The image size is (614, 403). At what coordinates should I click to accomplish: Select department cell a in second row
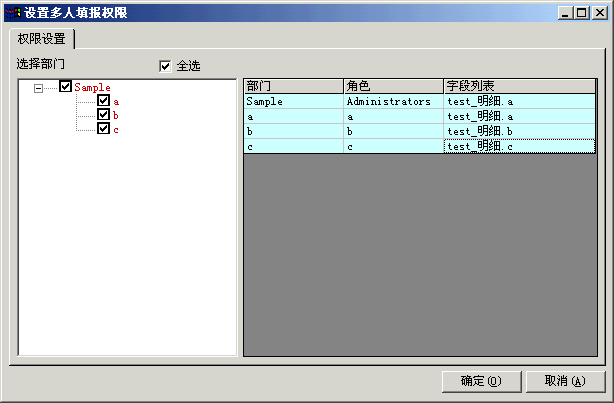(x=294, y=116)
